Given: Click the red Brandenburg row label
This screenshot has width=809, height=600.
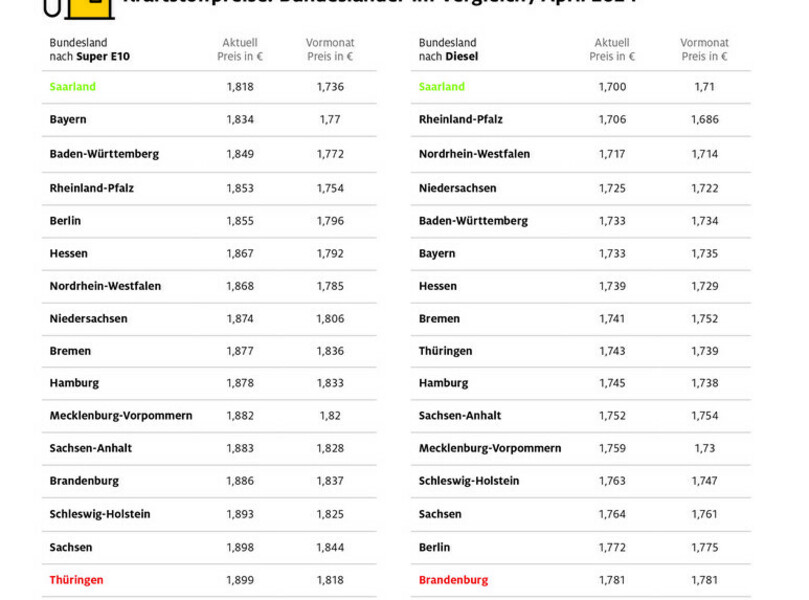Looking at the screenshot, I should 453,580.
